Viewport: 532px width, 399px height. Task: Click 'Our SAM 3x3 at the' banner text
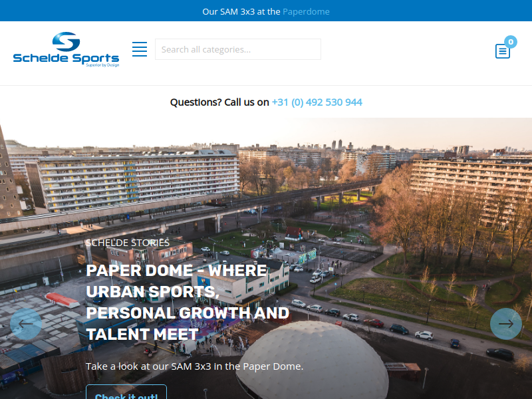241,11
